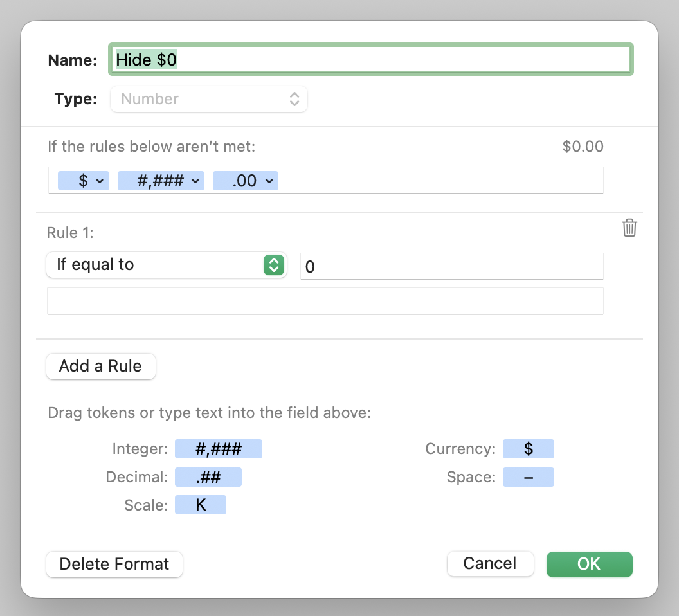This screenshot has height=616, width=679.
Task: Open the Type popup menu
Action: coord(209,99)
